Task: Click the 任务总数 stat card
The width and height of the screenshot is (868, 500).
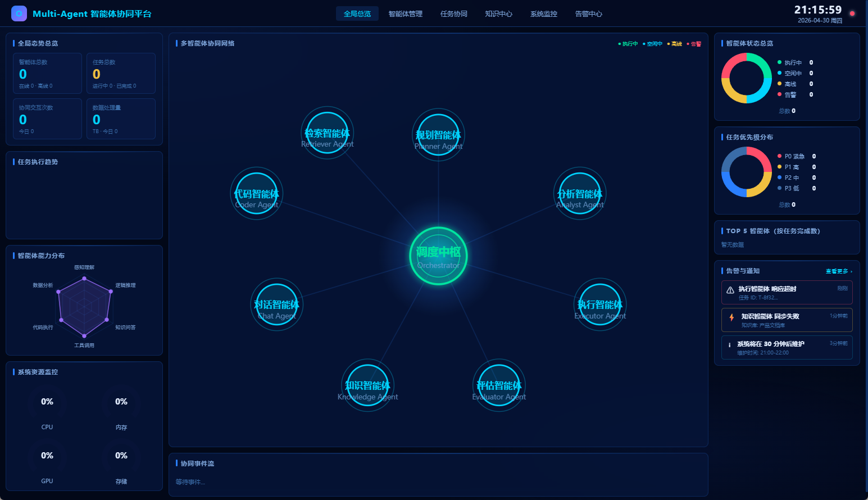Action: point(121,74)
